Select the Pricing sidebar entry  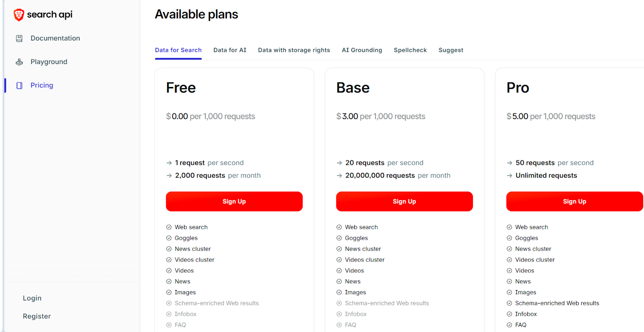pos(41,85)
